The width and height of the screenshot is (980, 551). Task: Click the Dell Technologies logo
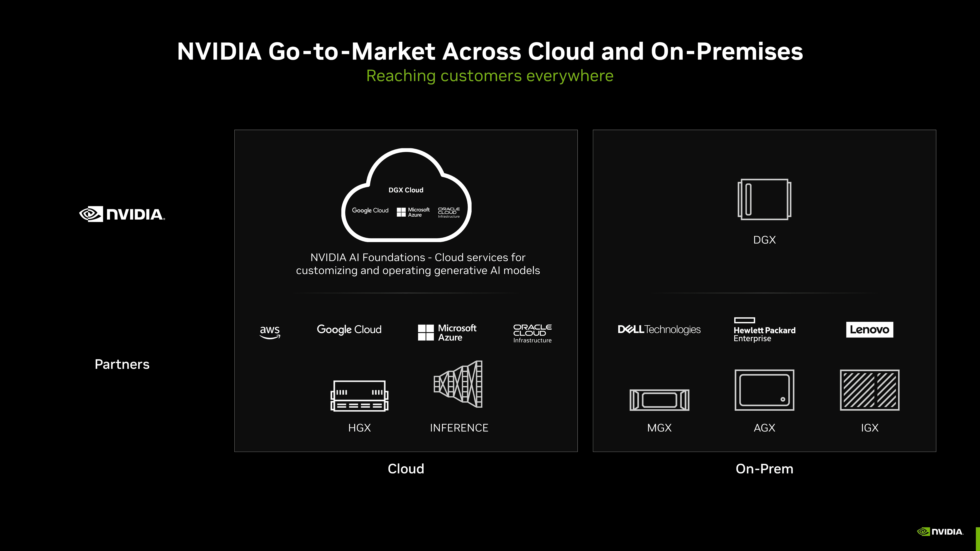click(x=659, y=329)
